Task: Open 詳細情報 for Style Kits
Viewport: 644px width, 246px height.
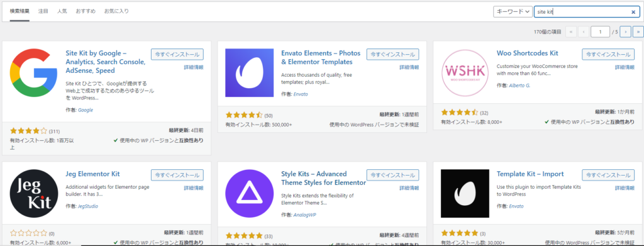Action: (409, 188)
